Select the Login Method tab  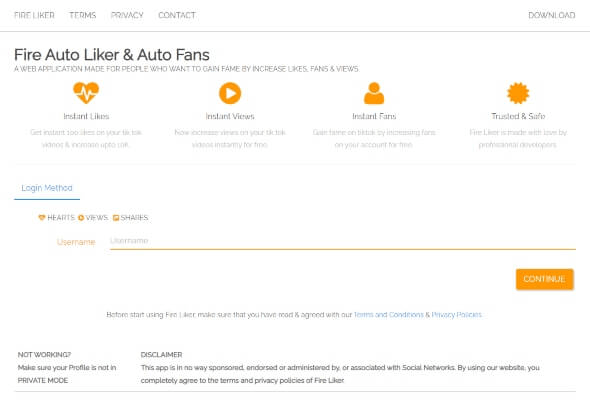[x=47, y=188]
